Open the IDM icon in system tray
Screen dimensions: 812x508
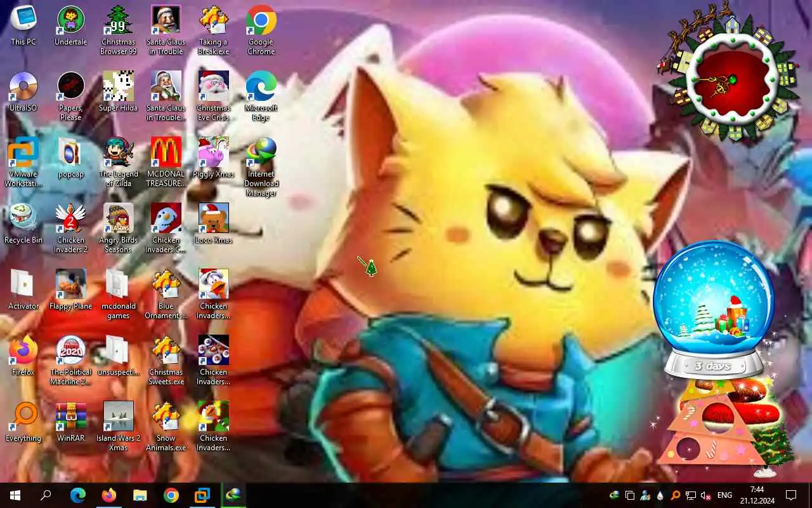click(614, 495)
